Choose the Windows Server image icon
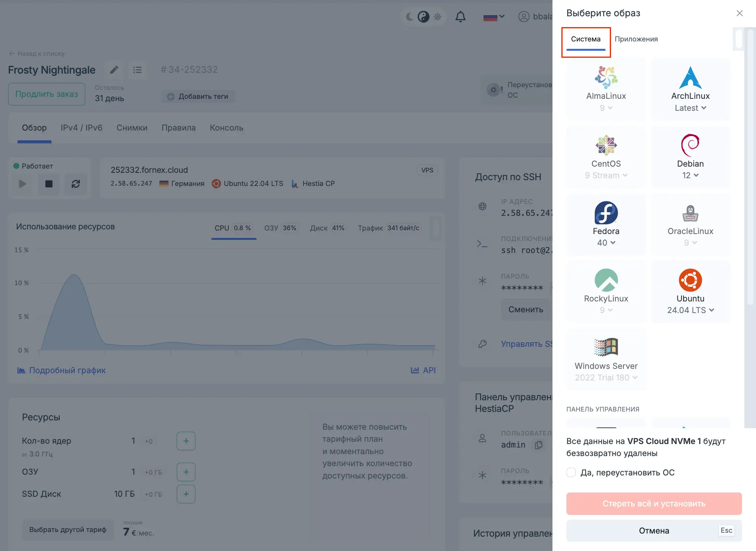This screenshot has width=756, height=551. pos(606,347)
